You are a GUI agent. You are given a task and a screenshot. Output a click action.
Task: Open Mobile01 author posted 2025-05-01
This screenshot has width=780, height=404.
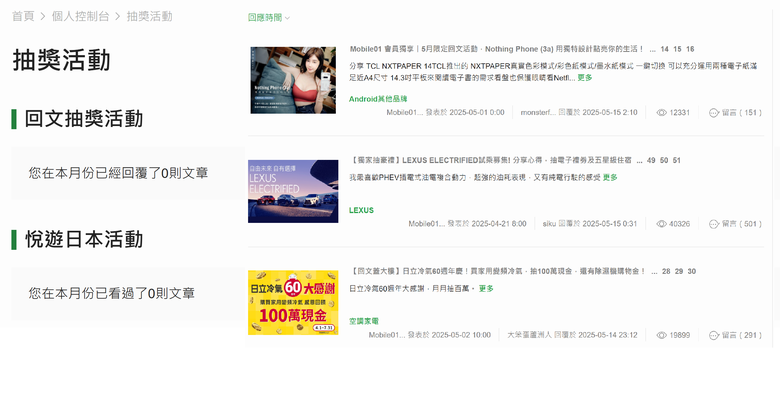pos(404,113)
